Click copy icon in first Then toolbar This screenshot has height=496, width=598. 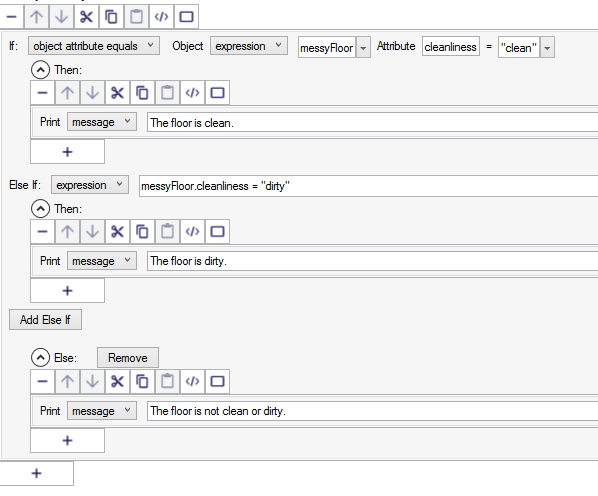click(x=142, y=93)
